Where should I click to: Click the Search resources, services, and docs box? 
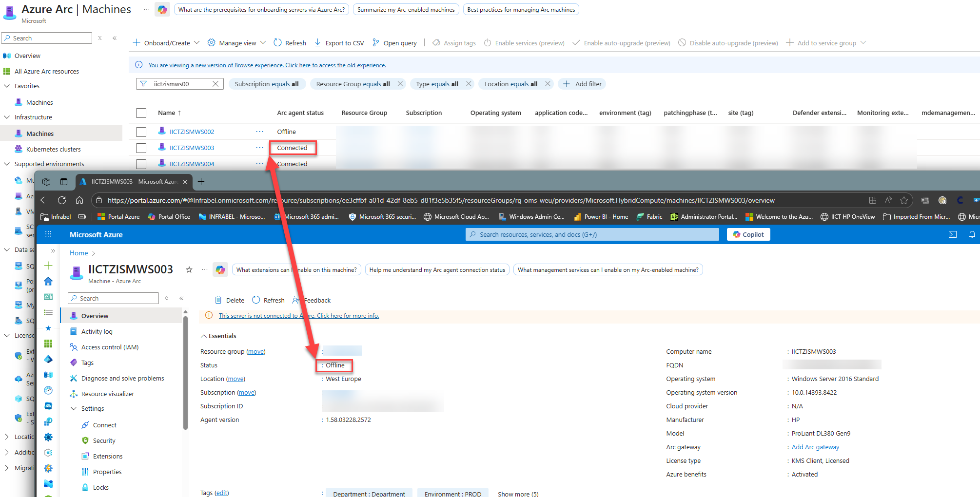pyautogui.click(x=592, y=234)
